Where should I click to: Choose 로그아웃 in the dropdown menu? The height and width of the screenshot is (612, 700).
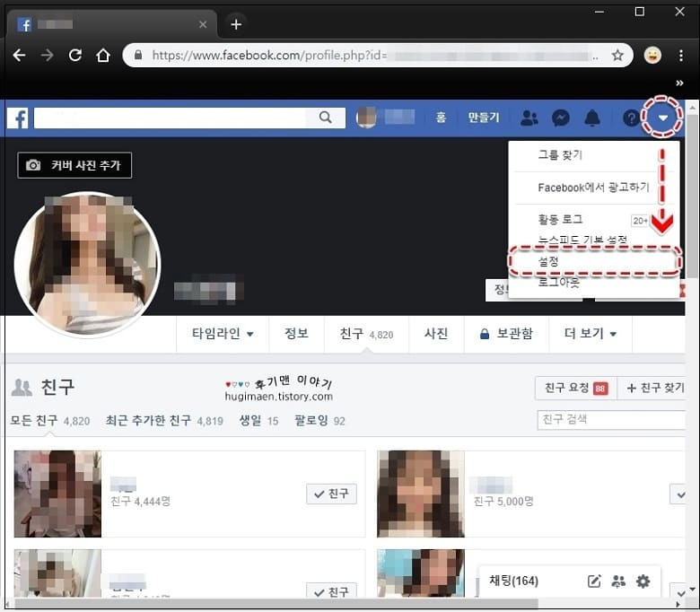pos(559,282)
